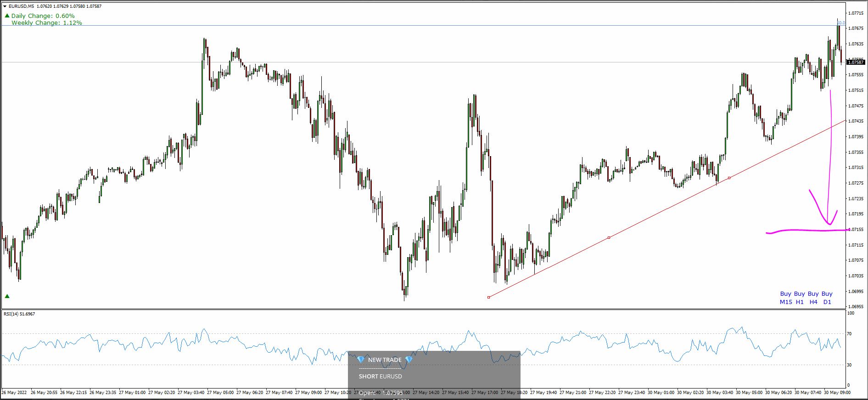Click the RSI(14) 51.6967 indicator label
The image size is (868, 400).
point(19,314)
